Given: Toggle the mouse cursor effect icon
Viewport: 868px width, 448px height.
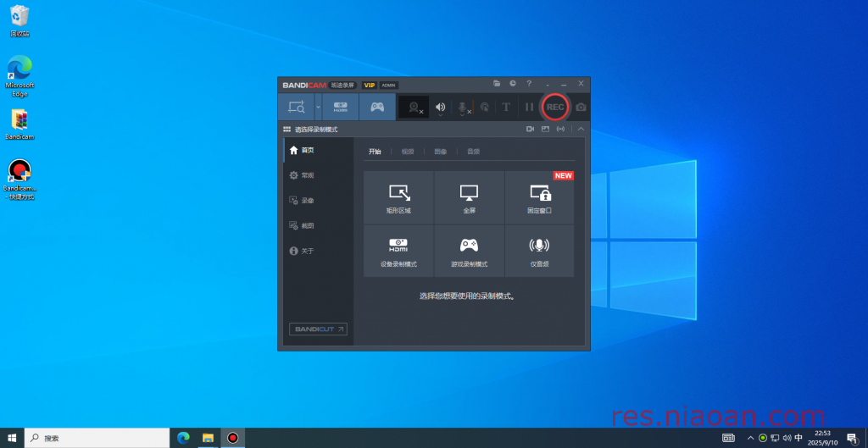Looking at the screenshot, I should pos(484,108).
